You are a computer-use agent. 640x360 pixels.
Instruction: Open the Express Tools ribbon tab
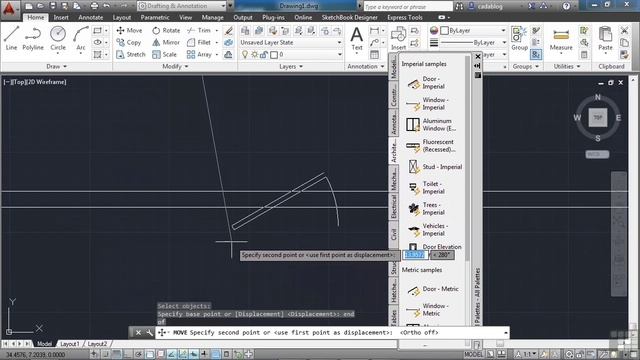[x=405, y=18]
